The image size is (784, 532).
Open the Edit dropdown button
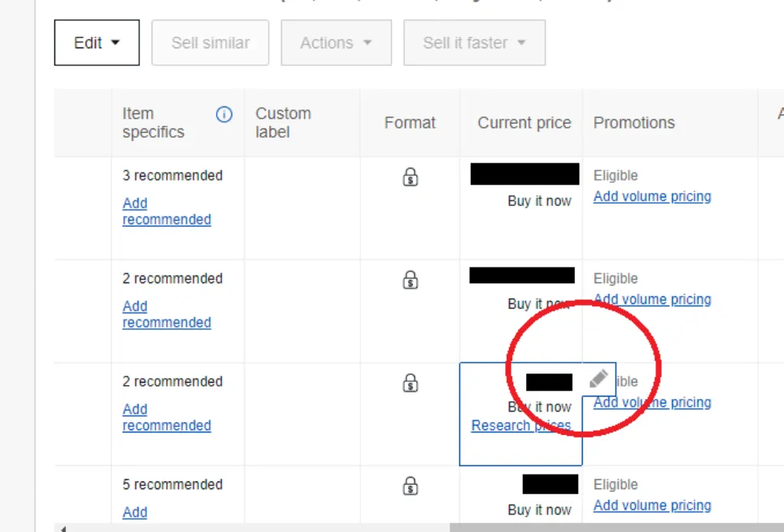[x=96, y=43]
